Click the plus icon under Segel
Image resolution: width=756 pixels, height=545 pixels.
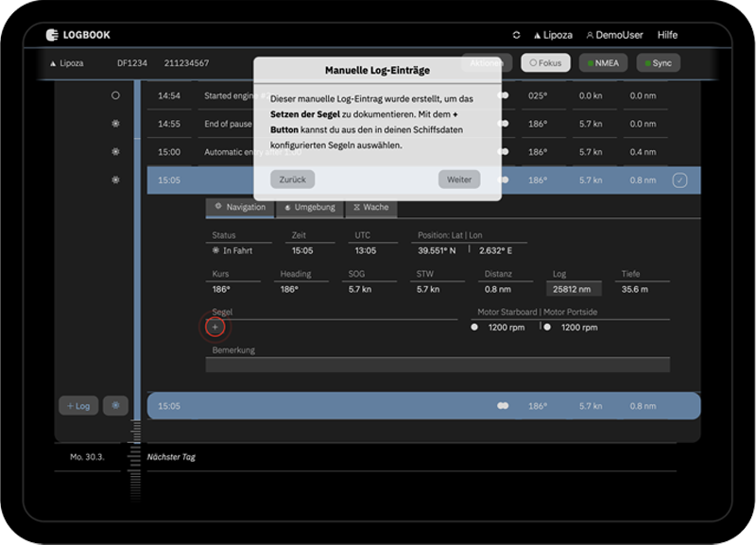point(215,327)
